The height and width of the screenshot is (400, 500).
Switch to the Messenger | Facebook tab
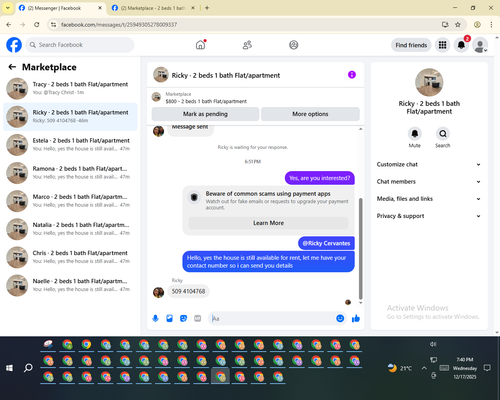pos(60,8)
